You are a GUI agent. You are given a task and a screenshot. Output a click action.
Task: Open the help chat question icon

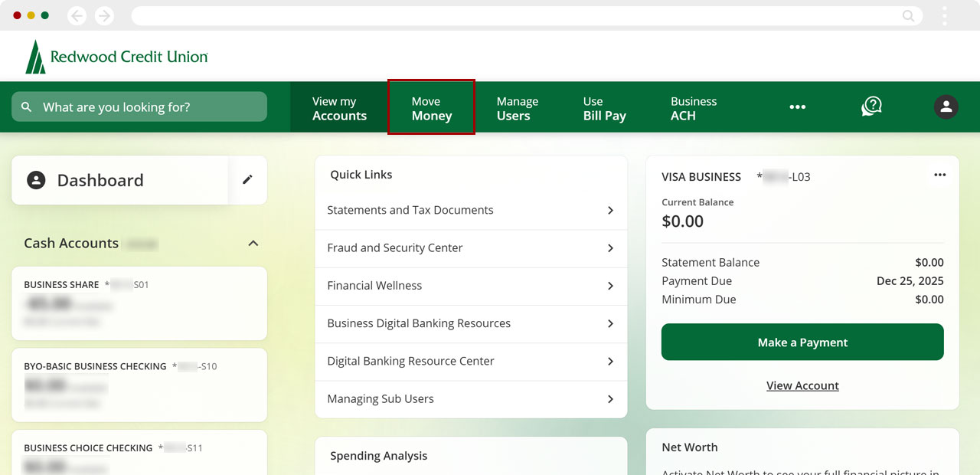tap(871, 106)
